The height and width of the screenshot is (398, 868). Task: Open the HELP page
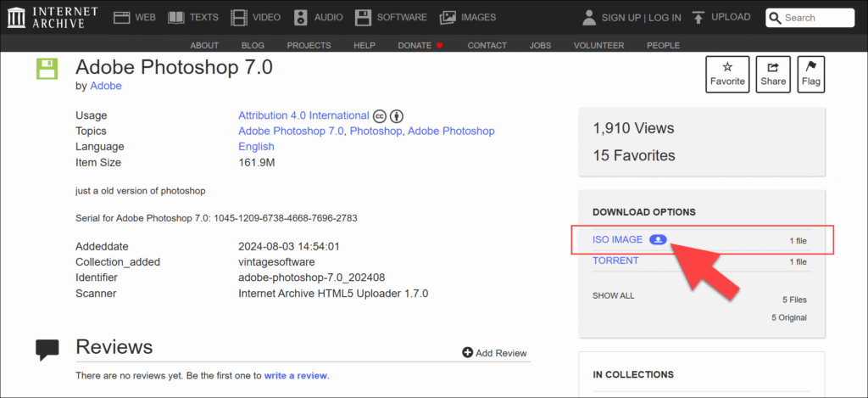click(x=364, y=46)
